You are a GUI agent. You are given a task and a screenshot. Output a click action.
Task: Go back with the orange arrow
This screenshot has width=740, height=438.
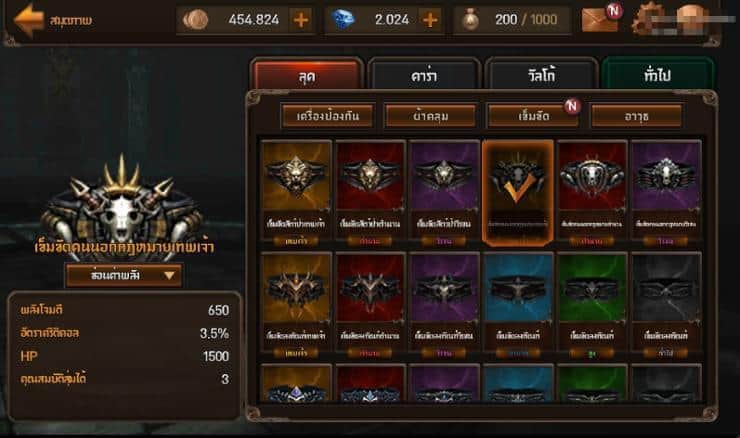pos(28,20)
